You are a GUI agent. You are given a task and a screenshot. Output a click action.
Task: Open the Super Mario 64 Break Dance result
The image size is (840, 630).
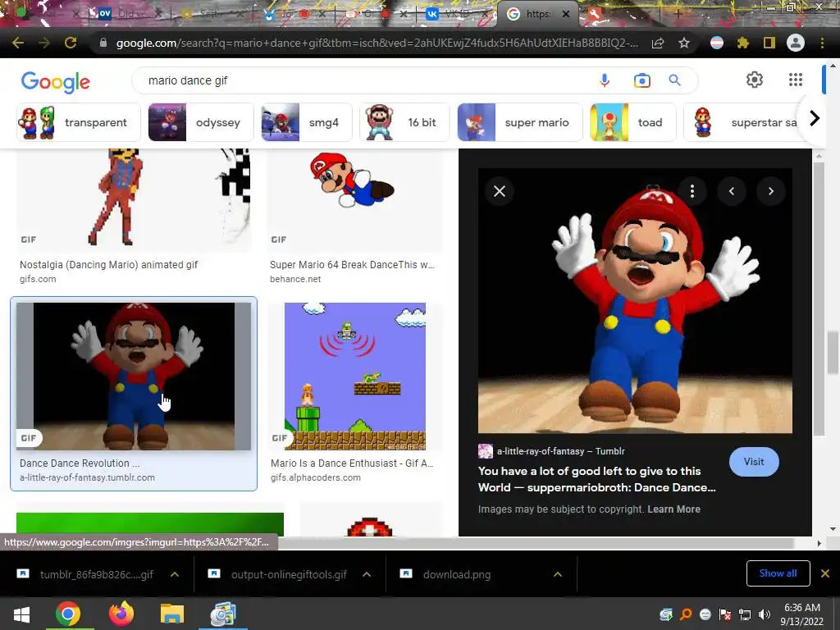[352, 265]
